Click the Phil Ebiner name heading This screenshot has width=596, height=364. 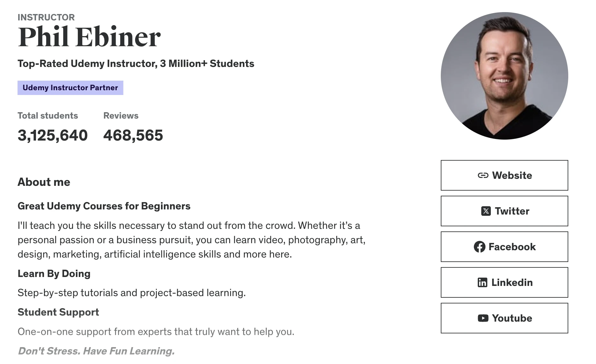[89, 37]
